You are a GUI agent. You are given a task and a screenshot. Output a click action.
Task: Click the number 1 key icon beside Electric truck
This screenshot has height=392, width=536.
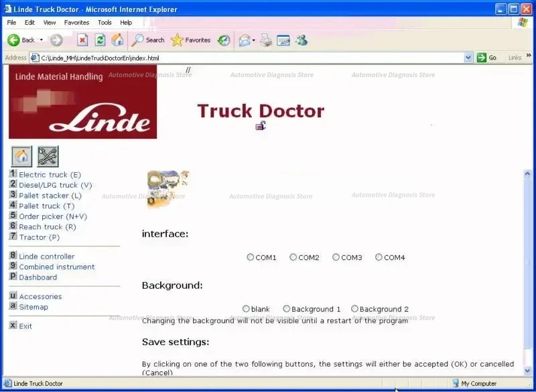(x=13, y=174)
